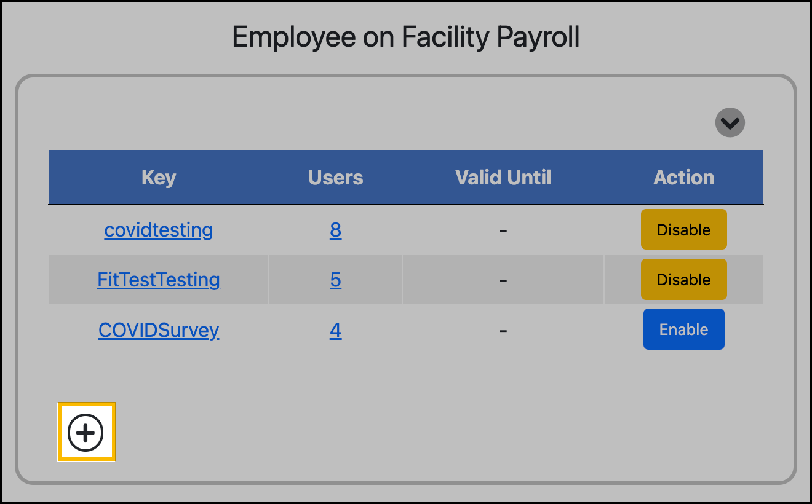This screenshot has height=504, width=812.
Task: Open the FitTestTesting key link
Action: click(x=158, y=279)
